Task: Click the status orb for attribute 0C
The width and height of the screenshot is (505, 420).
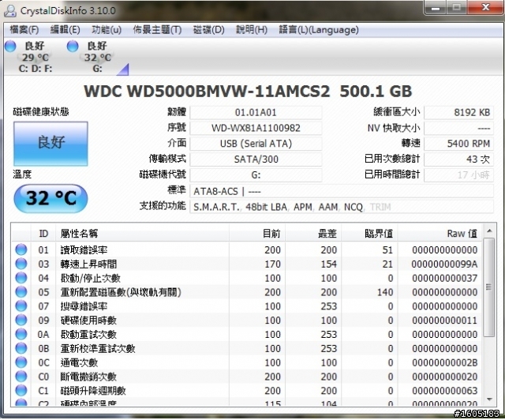Action: [21, 362]
